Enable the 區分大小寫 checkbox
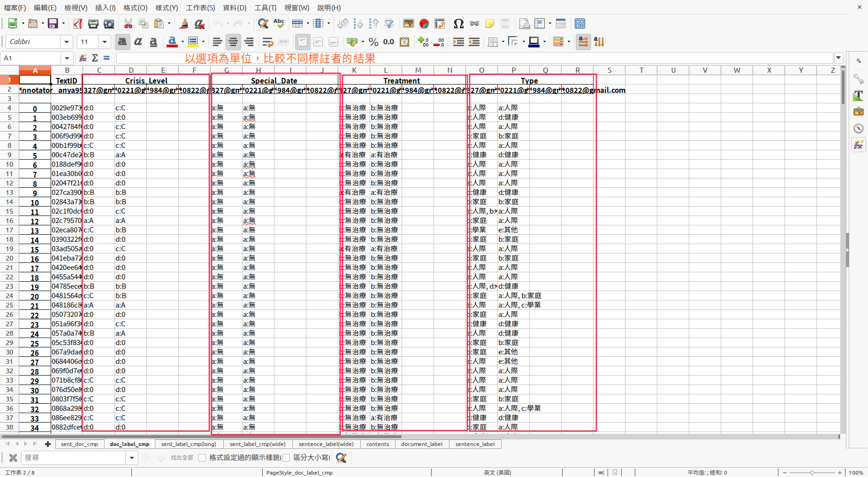 pyautogui.click(x=286, y=458)
